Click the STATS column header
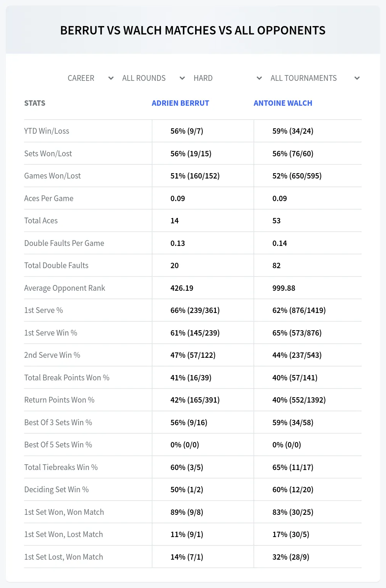The width and height of the screenshot is (386, 588). pyautogui.click(x=35, y=103)
